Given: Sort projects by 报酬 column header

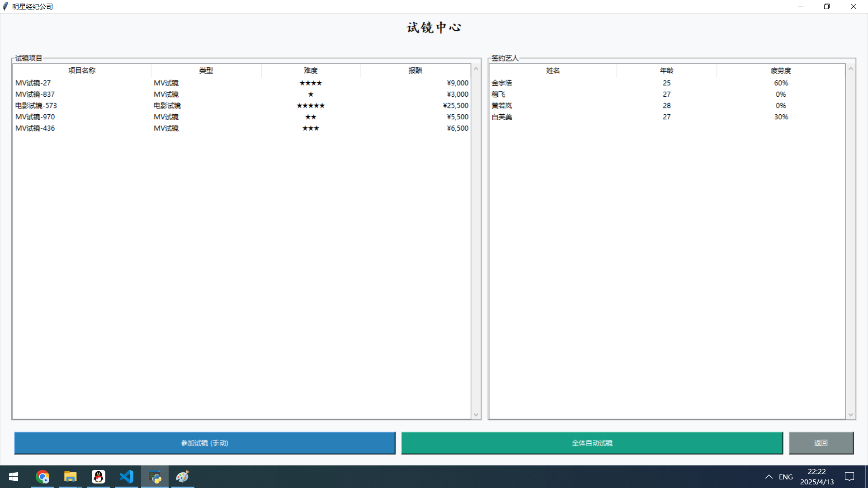Looking at the screenshot, I should (415, 70).
